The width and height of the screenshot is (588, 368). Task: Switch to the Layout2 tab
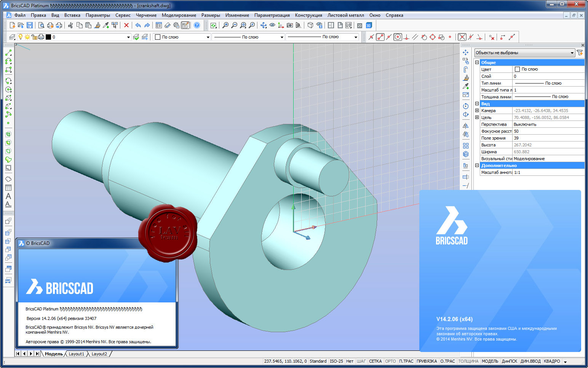coord(99,354)
